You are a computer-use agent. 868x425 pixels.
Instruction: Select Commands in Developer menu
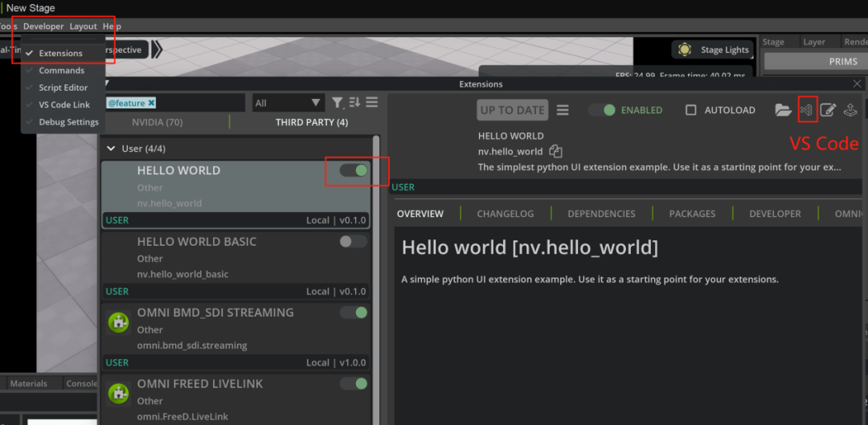pos(63,70)
